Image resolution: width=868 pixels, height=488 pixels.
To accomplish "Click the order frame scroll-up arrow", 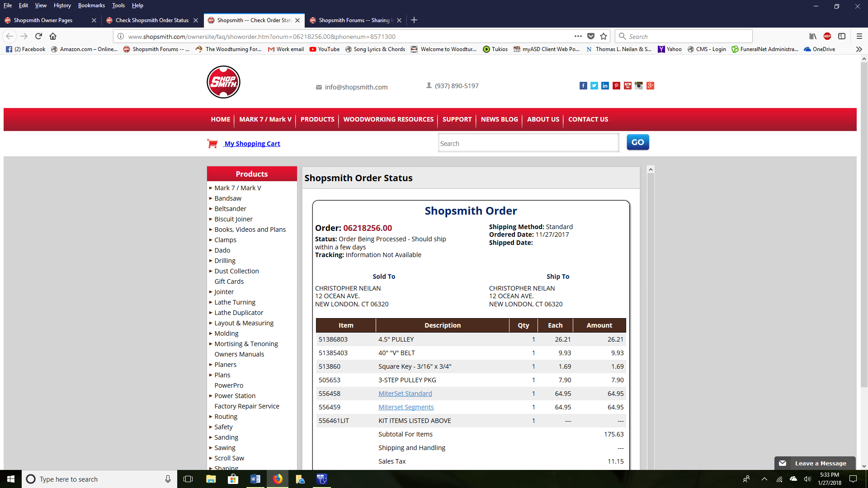I will pos(651,169).
